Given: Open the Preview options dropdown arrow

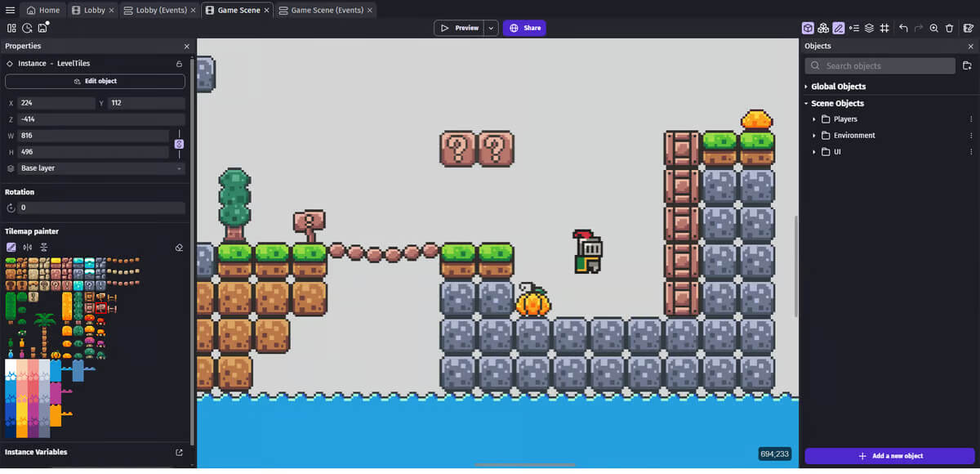Looking at the screenshot, I should pyautogui.click(x=491, y=28).
